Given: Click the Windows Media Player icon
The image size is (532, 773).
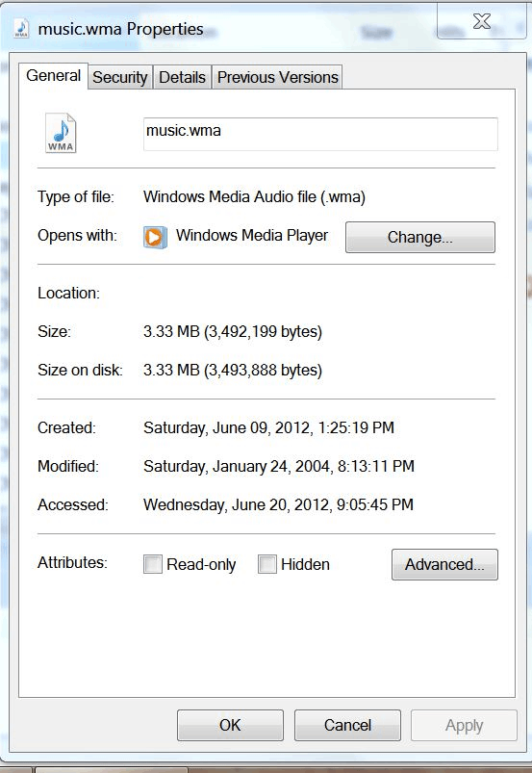Looking at the screenshot, I should [x=155, y=237].
